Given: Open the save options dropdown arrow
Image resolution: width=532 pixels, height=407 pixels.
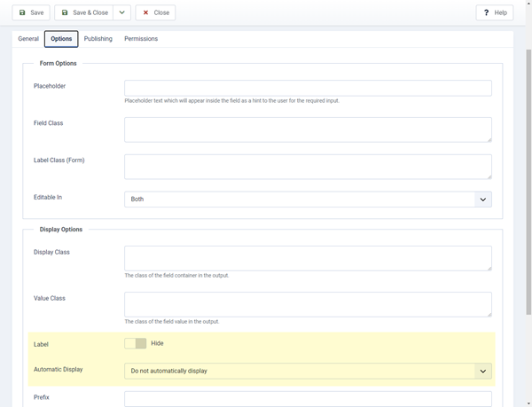Looking at the screenshot, I should 122,12.
